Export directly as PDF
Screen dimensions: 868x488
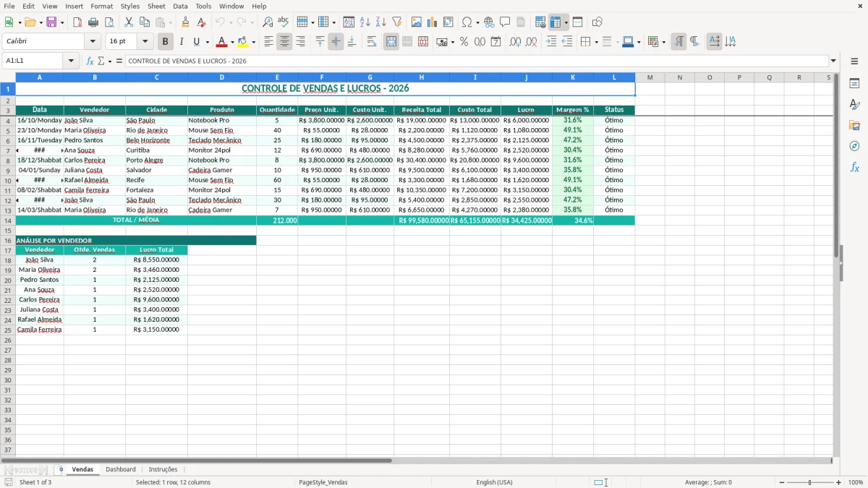click(77, 22)
